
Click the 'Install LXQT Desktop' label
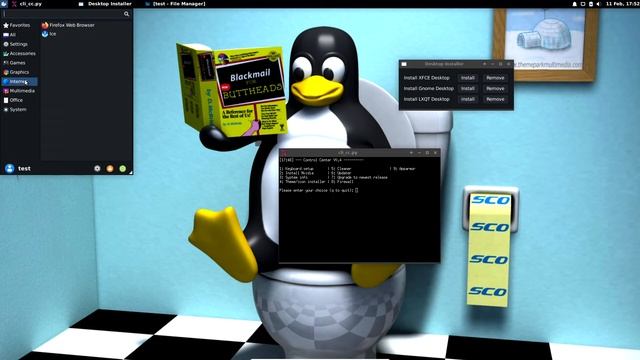coord(427,99)
